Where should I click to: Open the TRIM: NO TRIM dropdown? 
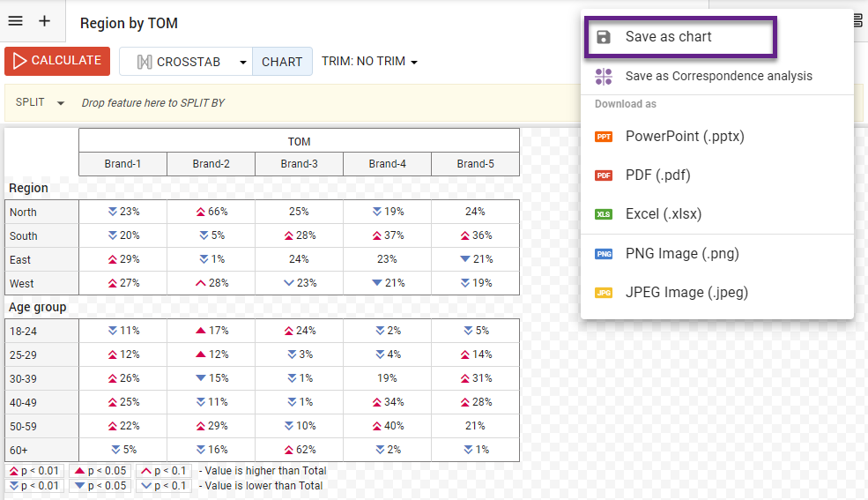(x=369, y=62)
